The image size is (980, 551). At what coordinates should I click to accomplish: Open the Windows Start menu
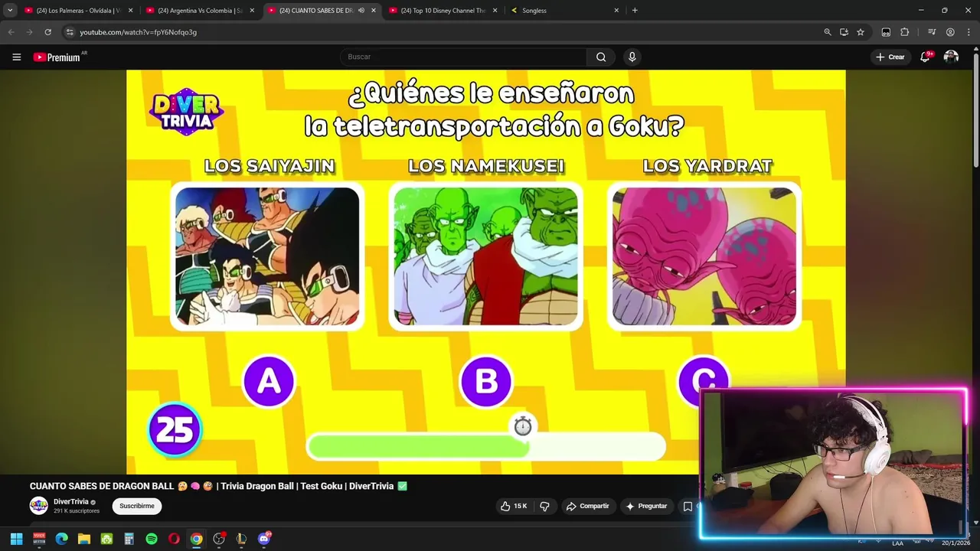click(x=16, y=539)
